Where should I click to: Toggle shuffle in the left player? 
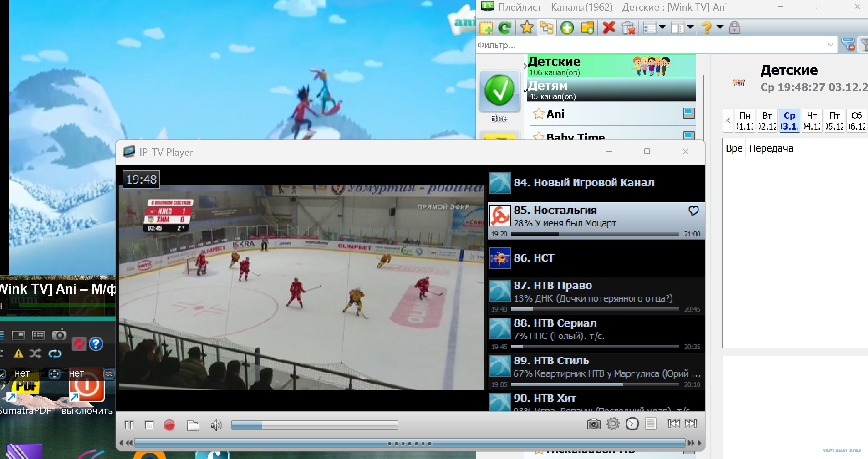tap(35, 353)
